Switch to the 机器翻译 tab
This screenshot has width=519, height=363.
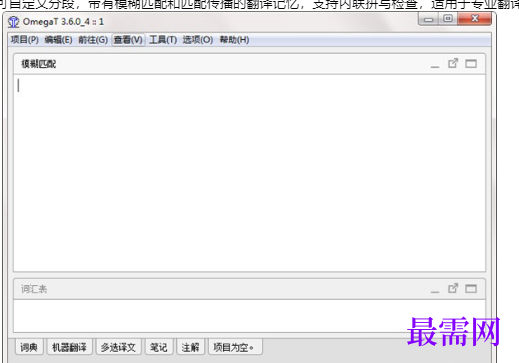coord(69,347)
